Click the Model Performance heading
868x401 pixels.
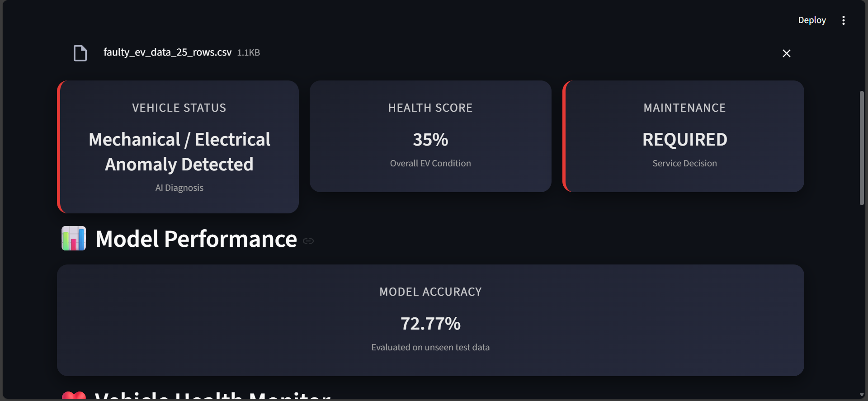click(x=196, y=239)
